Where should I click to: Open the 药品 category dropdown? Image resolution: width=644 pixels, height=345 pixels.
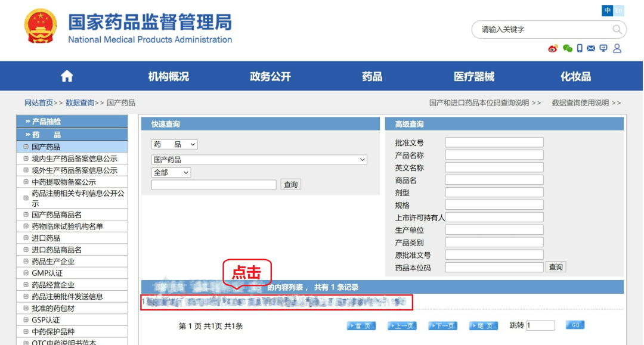175,145
